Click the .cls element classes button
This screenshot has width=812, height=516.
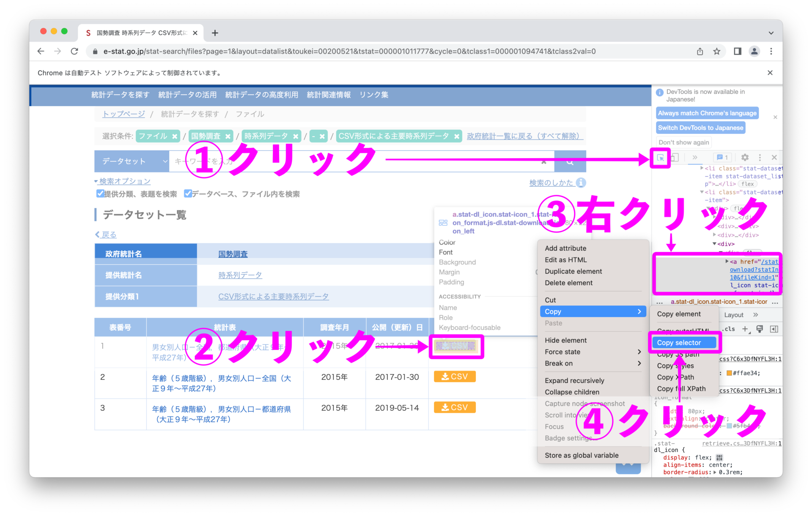tap(728, 329)
